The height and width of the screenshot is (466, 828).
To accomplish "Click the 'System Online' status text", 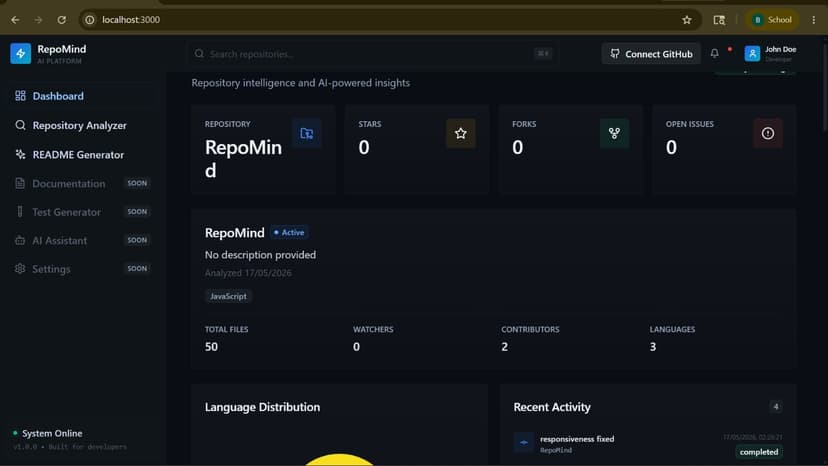I will (x=52, y=433).
